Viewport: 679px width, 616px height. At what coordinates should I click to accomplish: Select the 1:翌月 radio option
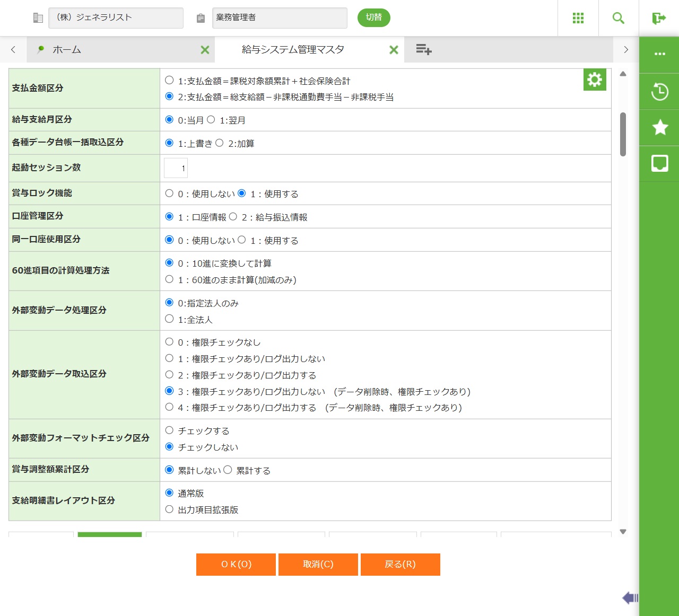211,120
